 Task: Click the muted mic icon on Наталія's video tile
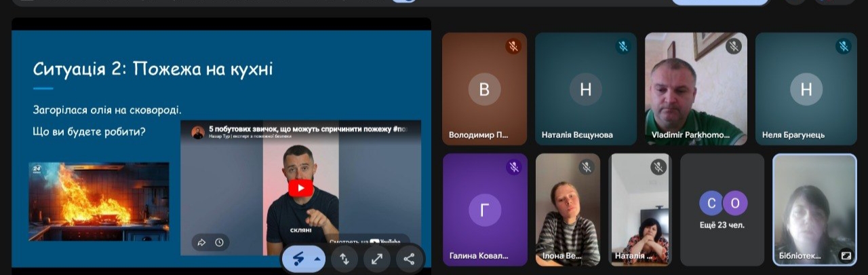pos(658,166)
